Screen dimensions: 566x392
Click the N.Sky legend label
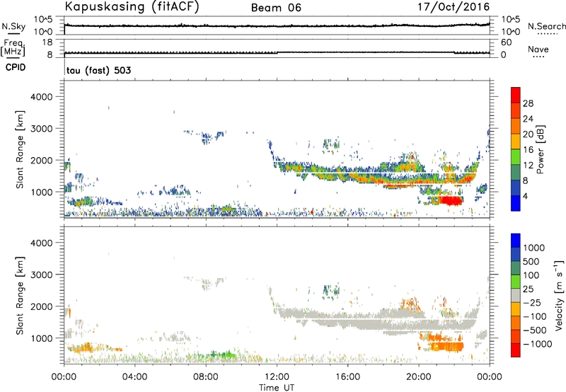coord(13,27)
